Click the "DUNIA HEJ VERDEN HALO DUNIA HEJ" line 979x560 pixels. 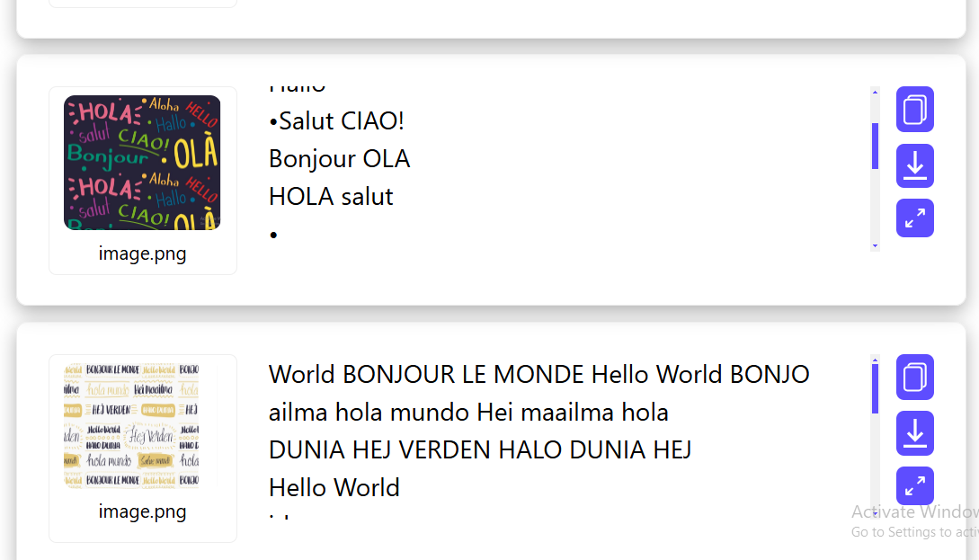point(480,449)
